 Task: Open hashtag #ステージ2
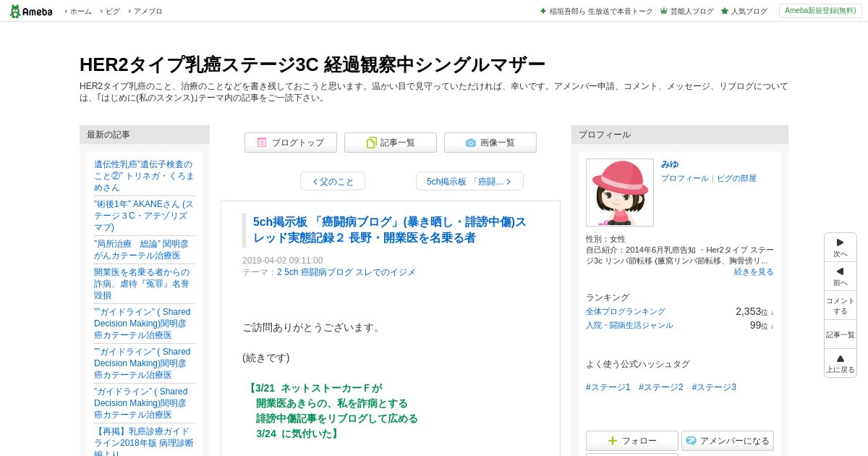(x=661, y=387)
